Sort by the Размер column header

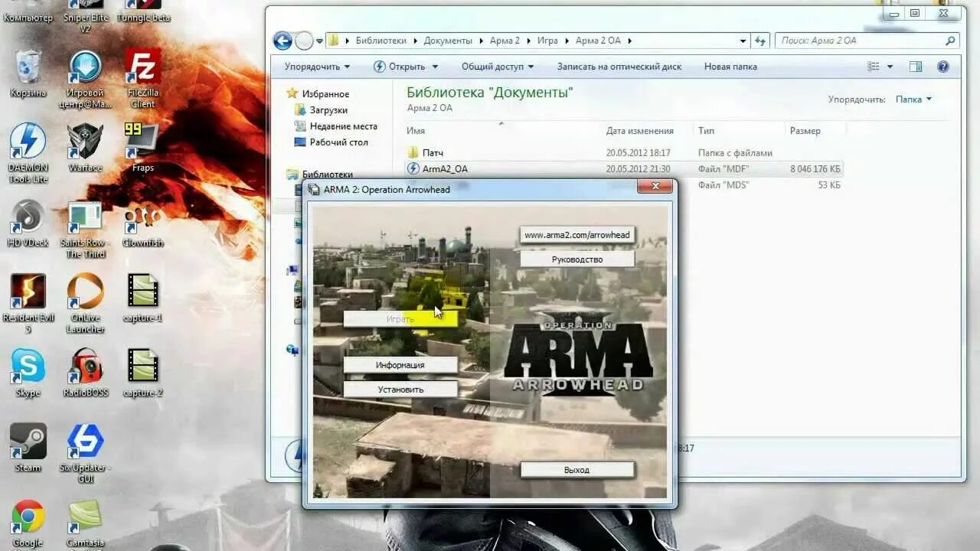click(x=805, y=131)
